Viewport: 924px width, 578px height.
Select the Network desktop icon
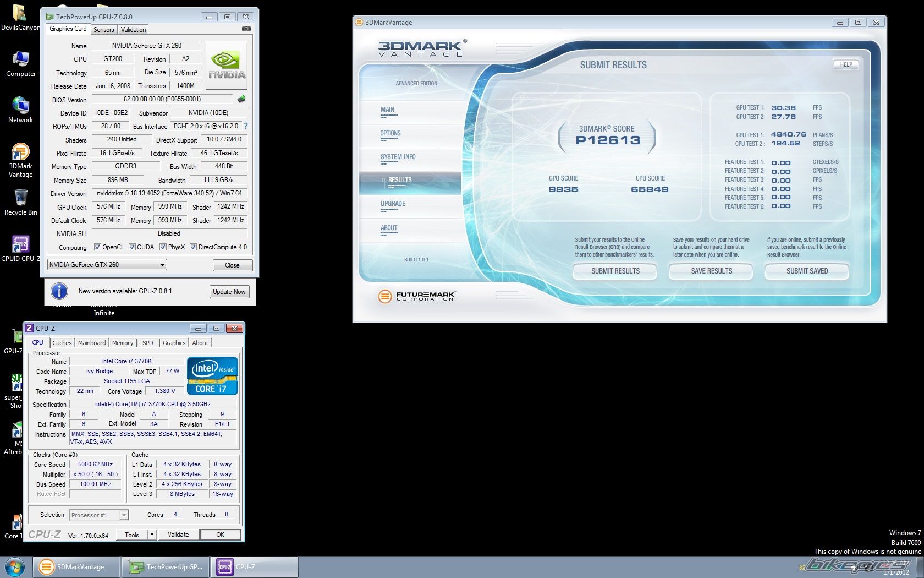click(21, 110)
